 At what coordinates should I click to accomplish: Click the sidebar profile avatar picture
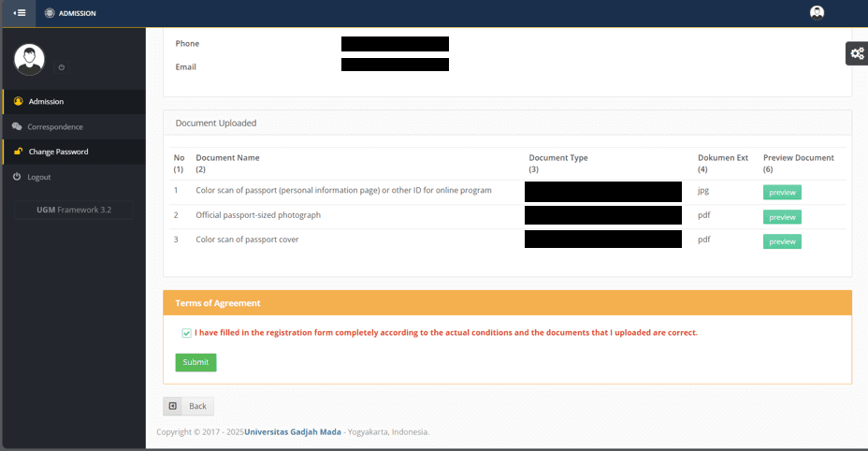[x=29, y=59]
